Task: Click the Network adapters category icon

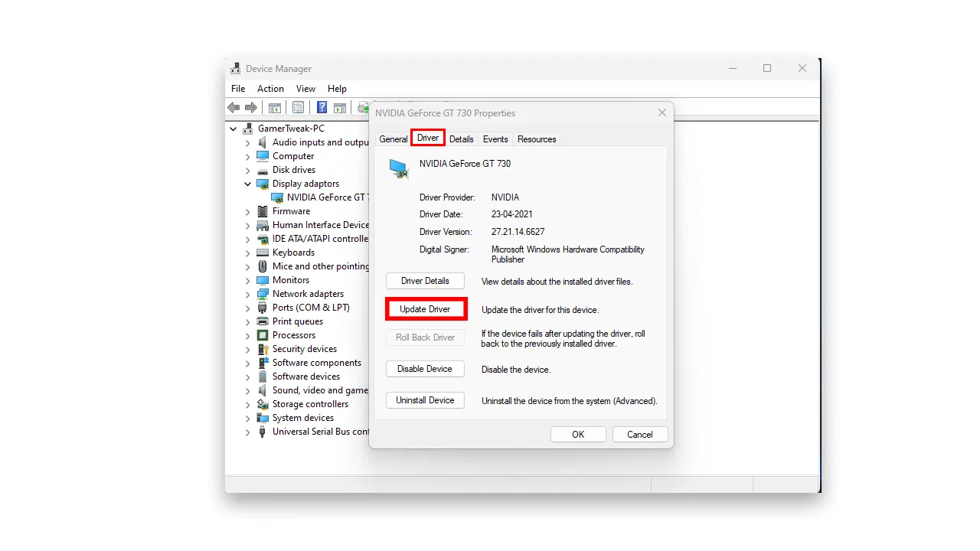Action: coord(263,294)
